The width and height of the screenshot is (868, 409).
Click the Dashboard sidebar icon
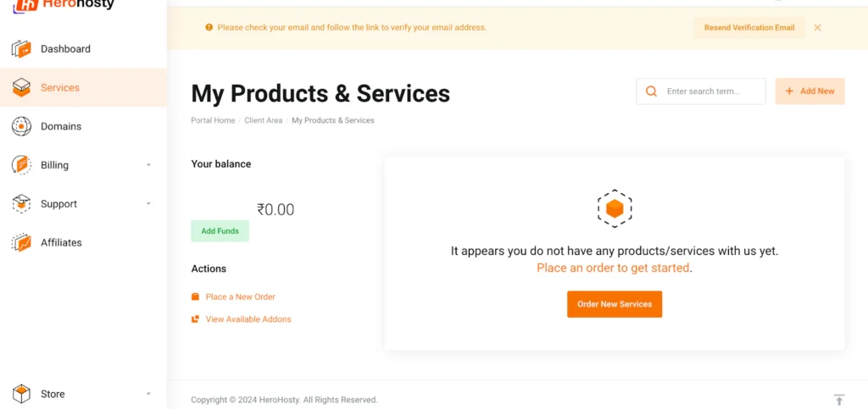coord(21,49)
